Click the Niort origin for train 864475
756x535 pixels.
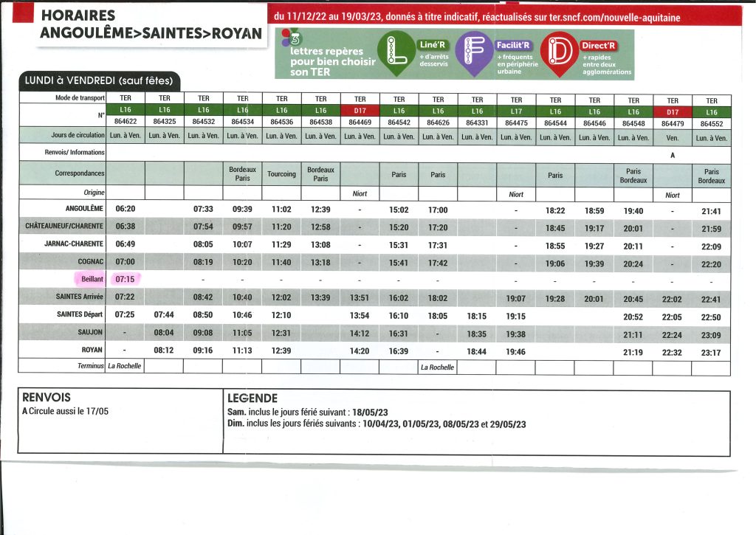coord(516,194)
